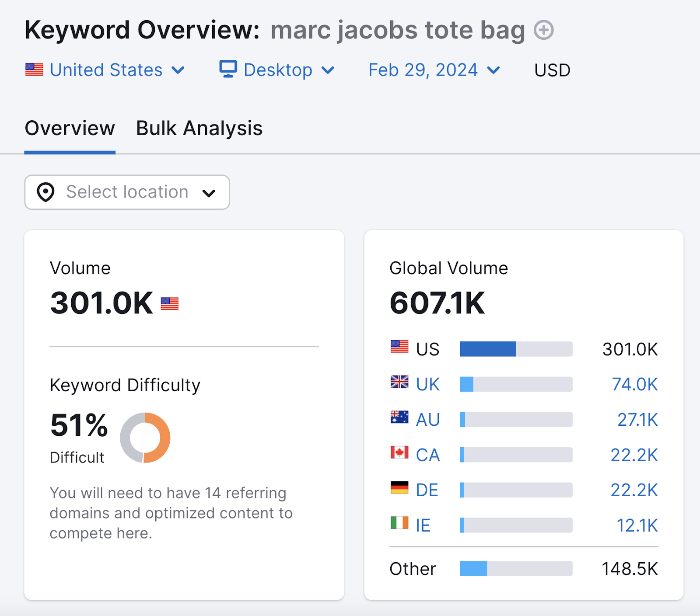Click the USD currency label
The image size is (700, 616).
click(x=552, y=70)
